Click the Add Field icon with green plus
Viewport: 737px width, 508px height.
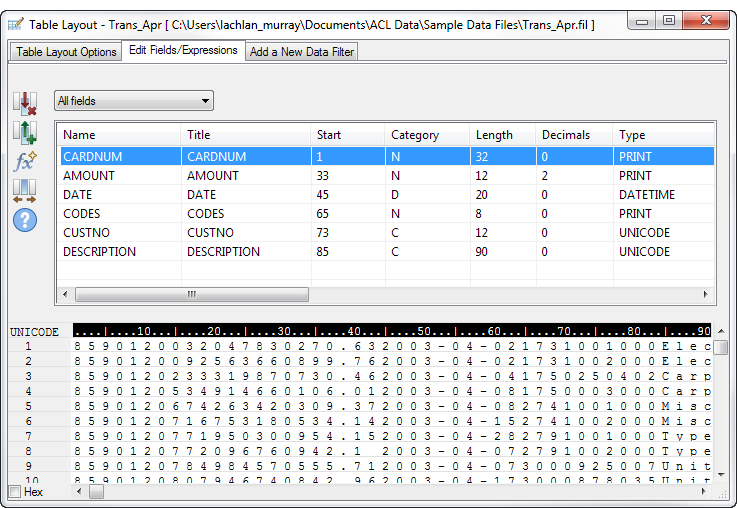tap(24, 133)
